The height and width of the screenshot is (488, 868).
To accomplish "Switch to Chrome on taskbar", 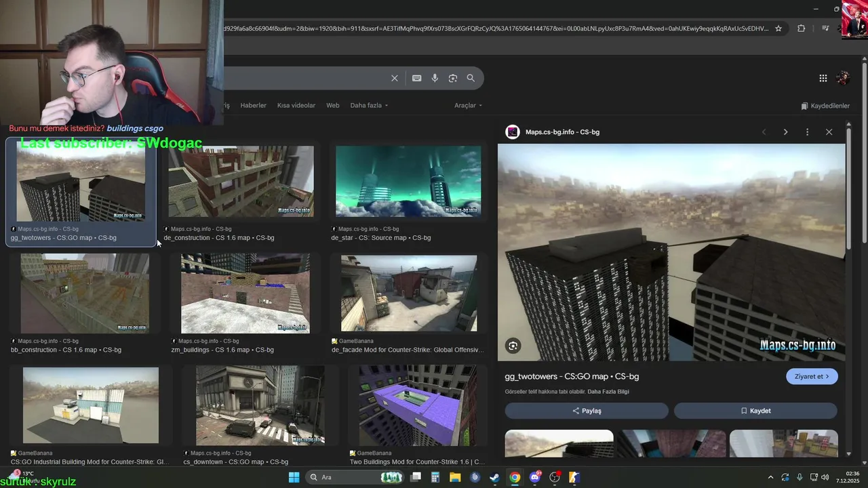I will pos(515,477).
